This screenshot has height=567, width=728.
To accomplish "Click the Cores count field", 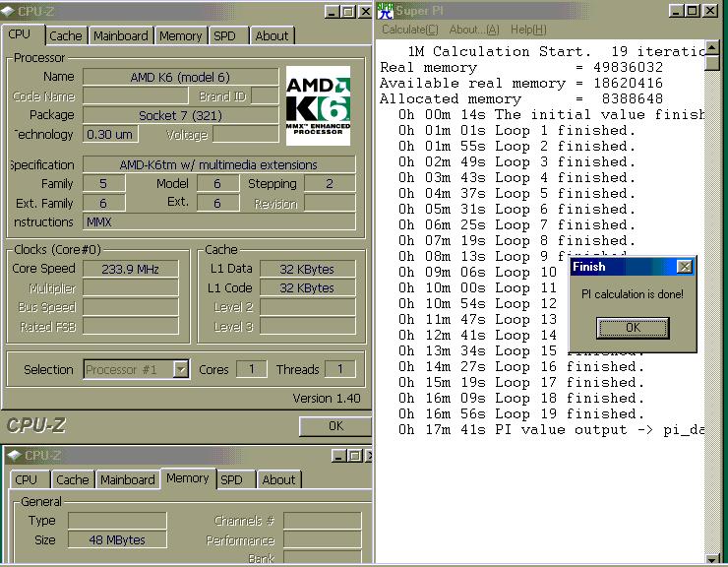I will 251,369.
